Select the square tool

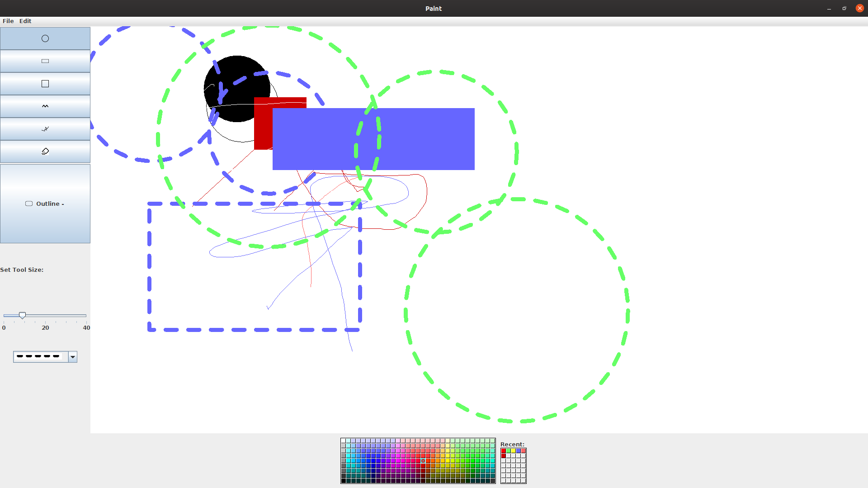45,83
